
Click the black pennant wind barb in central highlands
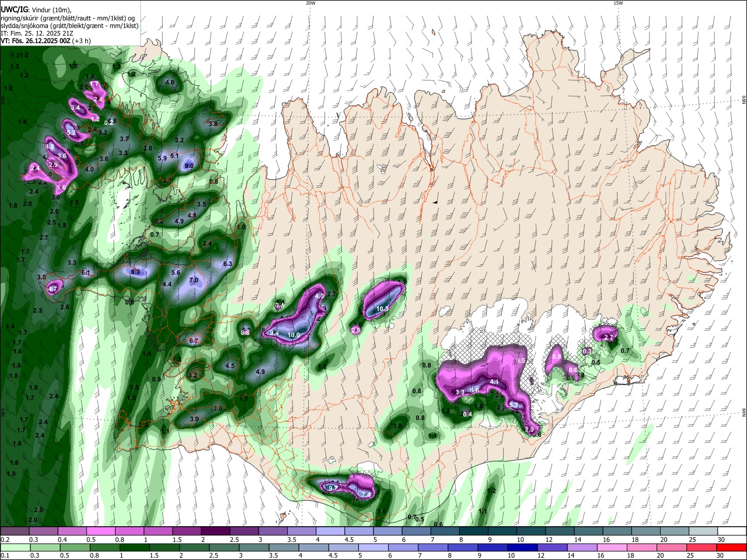tap(435, 201)
